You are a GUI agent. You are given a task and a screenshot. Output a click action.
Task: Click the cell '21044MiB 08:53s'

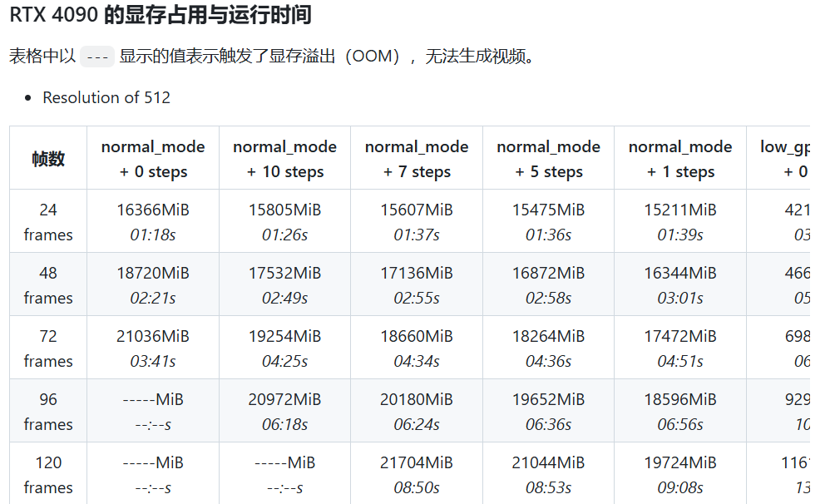pos(549,473)
